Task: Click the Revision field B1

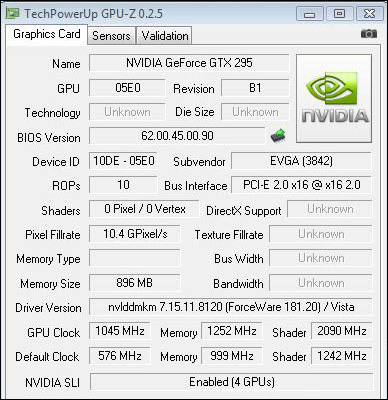Action: tap(255, 88)
